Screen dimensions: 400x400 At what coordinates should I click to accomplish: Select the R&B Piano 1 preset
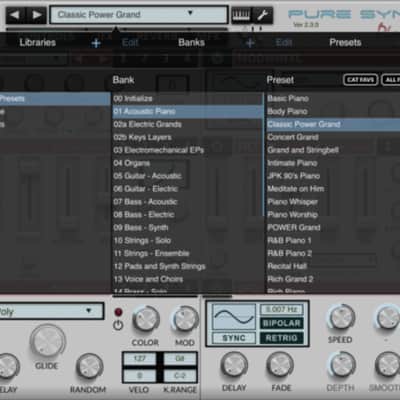tap(333, 241)
